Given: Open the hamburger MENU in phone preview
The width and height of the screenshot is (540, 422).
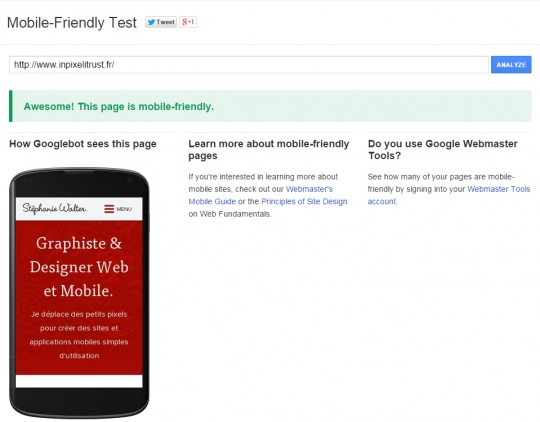Looking at the screenshot, I should click(x=118, y=209).
